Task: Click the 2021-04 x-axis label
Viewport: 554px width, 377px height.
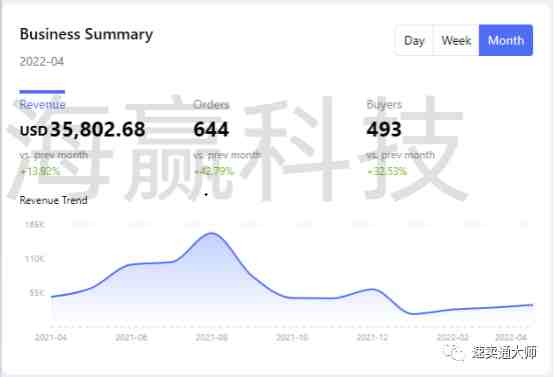Action: (51, 337)
